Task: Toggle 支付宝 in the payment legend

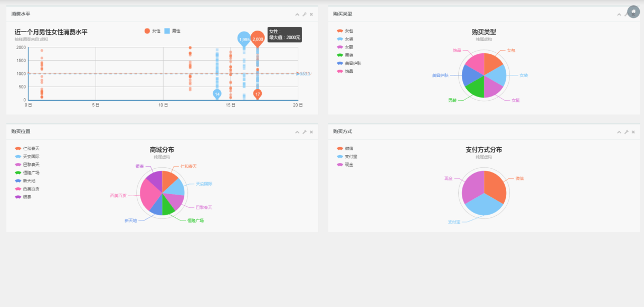Action: click(347, 157)
